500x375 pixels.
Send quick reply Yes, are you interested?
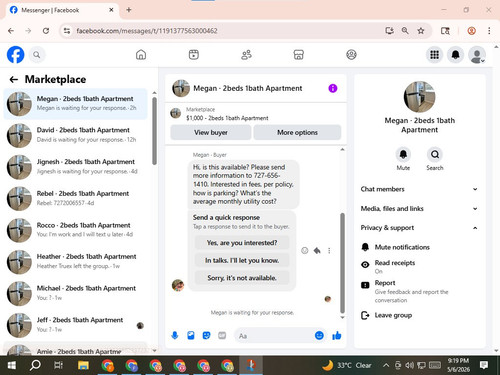(242, 243)
